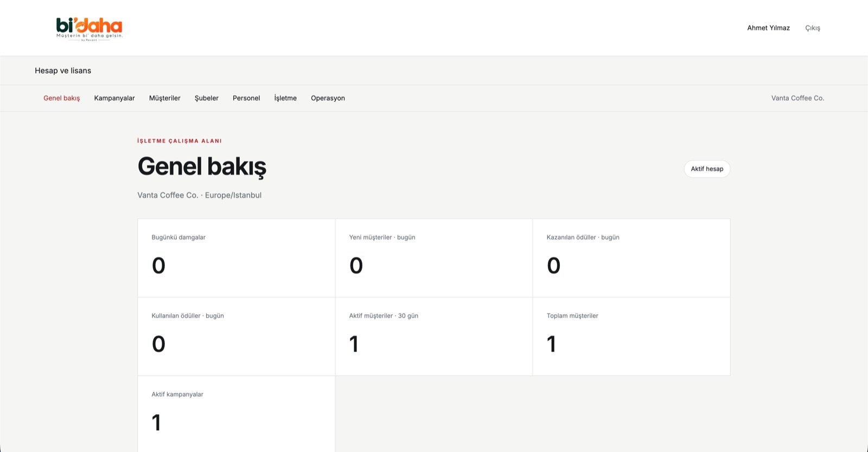
Task: Go to the Müşteriler tab
Action: 165,98
